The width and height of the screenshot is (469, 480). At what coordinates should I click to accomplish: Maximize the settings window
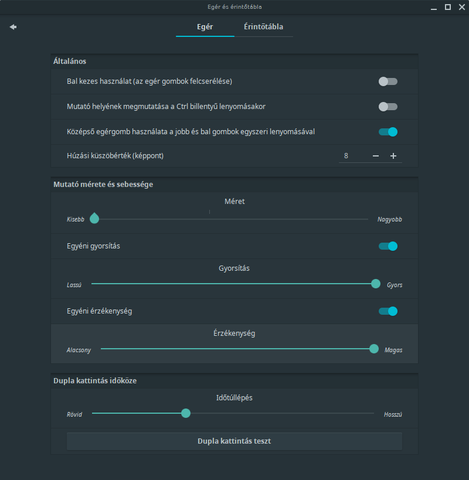448,7
